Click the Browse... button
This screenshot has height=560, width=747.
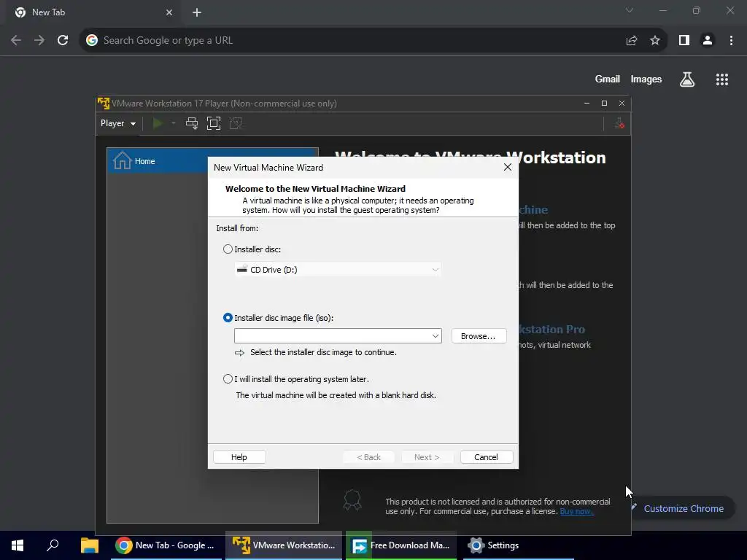coord(479,335)
